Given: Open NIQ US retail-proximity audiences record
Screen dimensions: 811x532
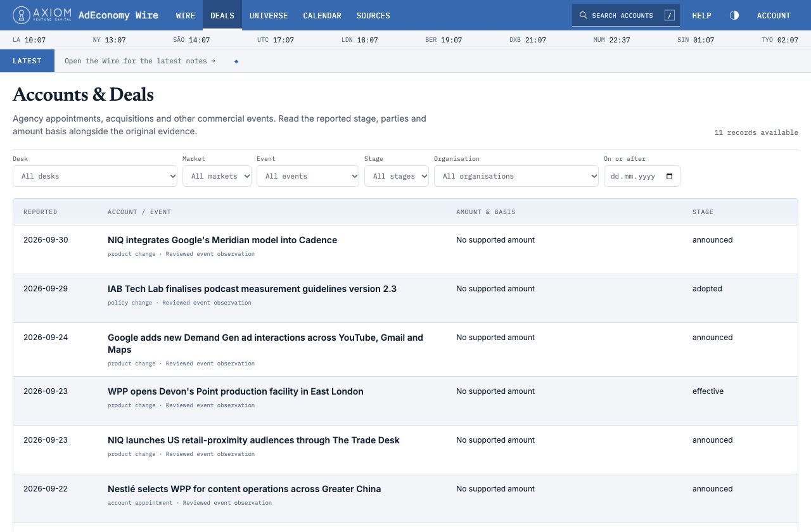Looking at the screenshot, I should point(253,440).
